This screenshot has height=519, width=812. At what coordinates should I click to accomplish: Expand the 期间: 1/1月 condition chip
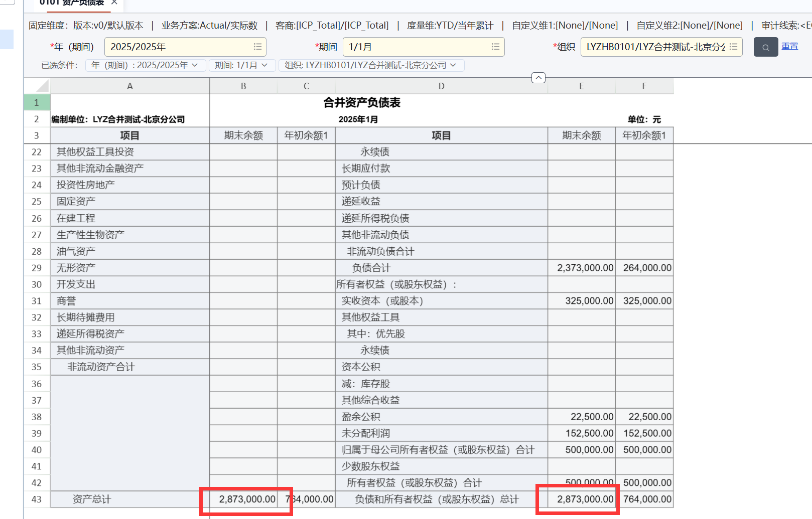[264, 65]
